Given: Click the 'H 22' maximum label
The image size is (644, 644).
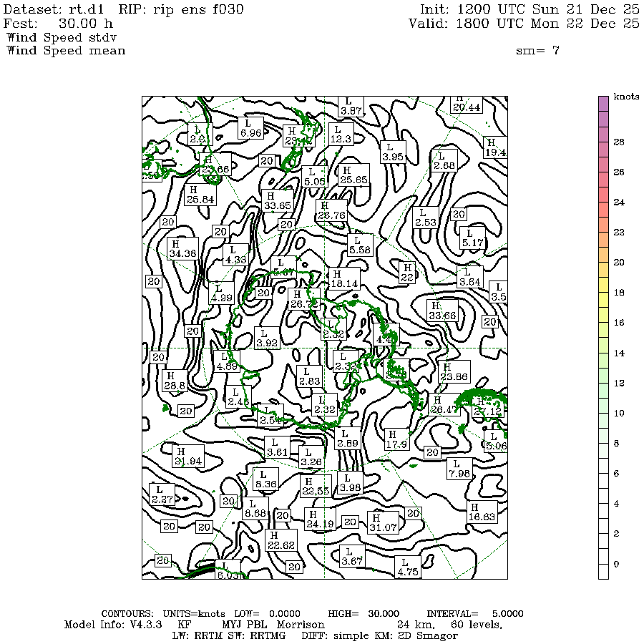Looking at the screenshot, I should click(x=407, y=273).
